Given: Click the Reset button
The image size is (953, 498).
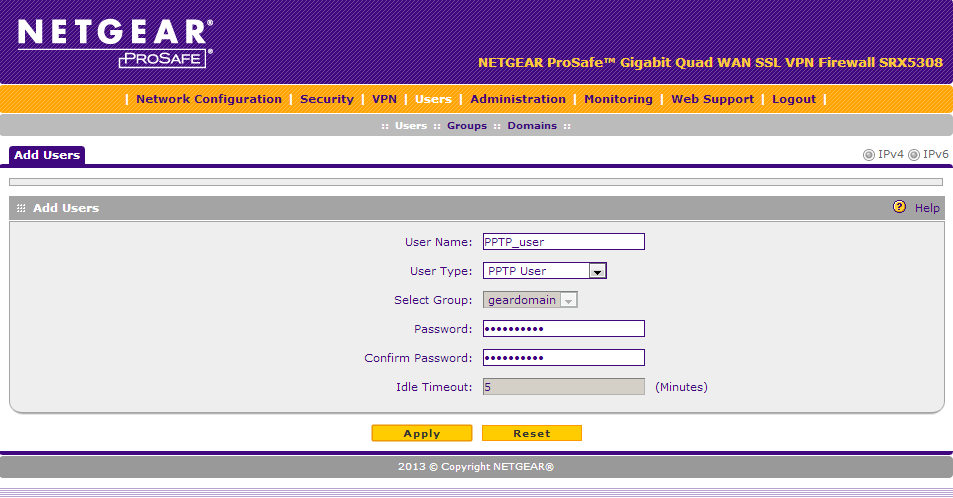Looking at the screenshot, I should point(532,433).
